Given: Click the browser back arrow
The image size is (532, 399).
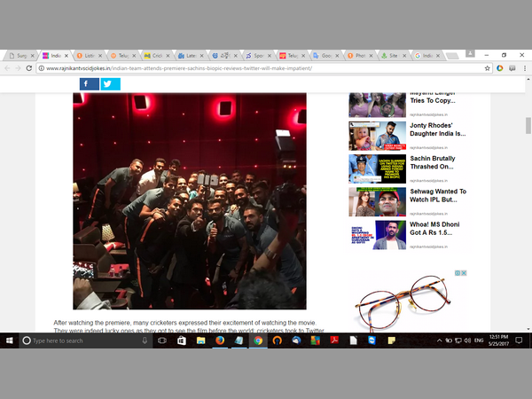Looking at the screenshot, I should pyautogui.click(x=8, y=68).
